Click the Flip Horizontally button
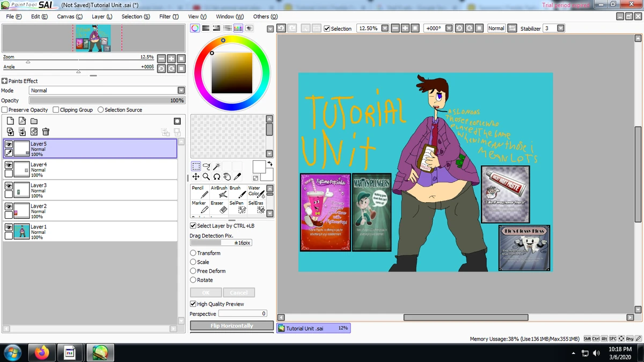This screenshot has height=362, width=644. tap(232, 326)
